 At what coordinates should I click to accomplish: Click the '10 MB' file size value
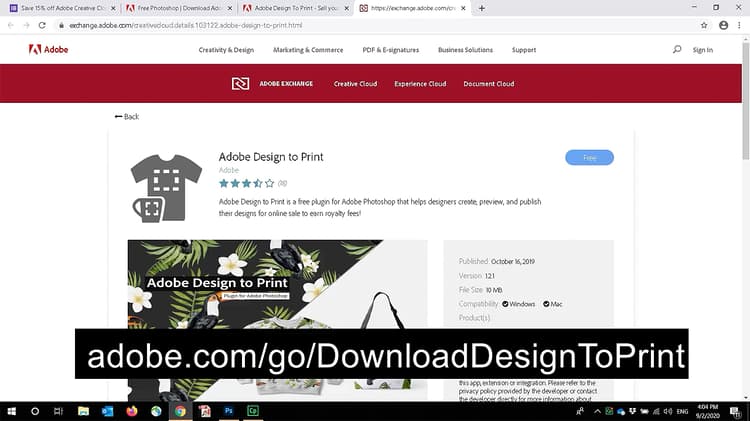tap(494, 290)
